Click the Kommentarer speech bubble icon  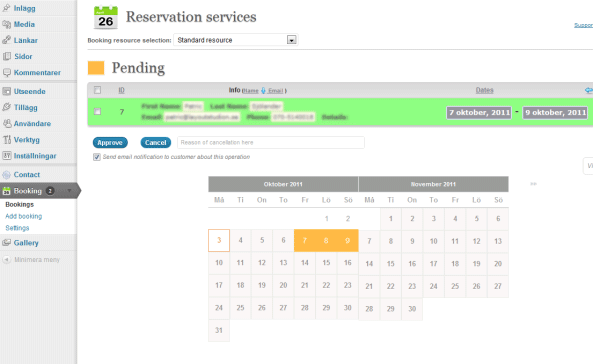6,72
